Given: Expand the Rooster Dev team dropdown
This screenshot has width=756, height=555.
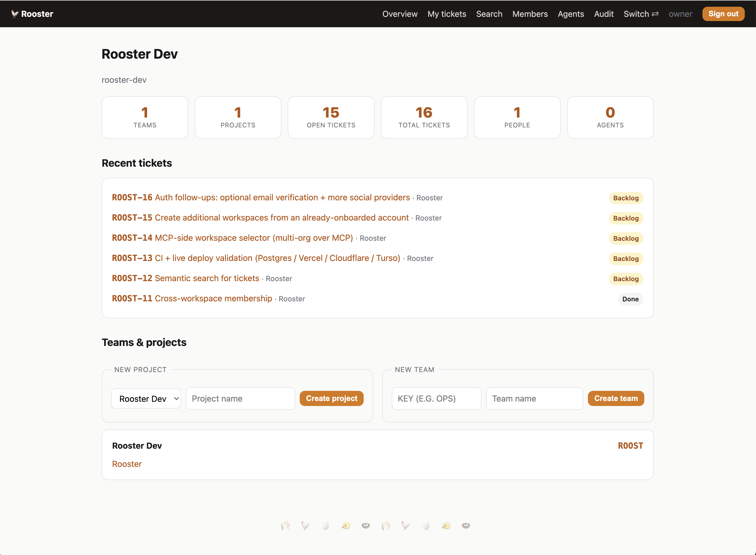Looking at the screenshot, I should point(146,398).
